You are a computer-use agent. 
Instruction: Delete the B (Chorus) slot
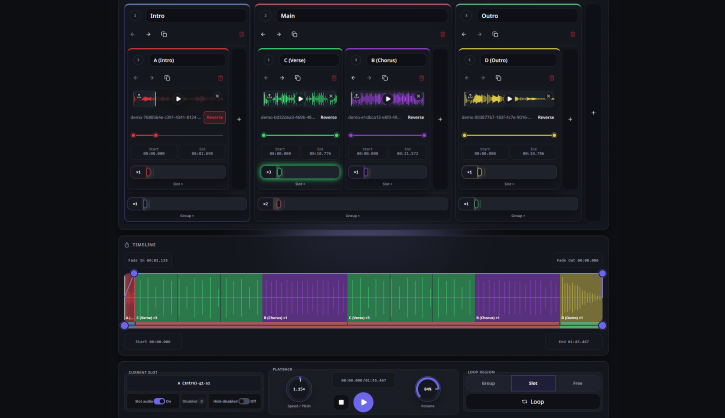(421, 78)
